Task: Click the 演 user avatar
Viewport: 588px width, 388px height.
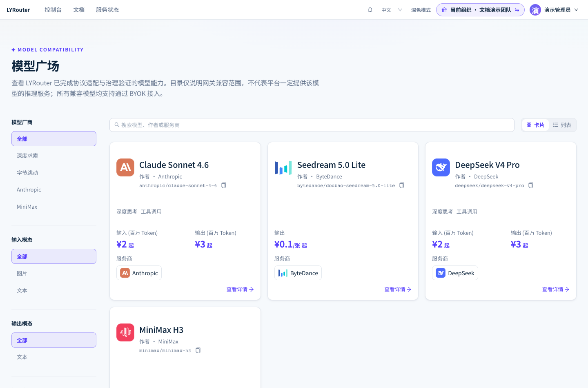Action: pyautogui.click(x=535, y=10)
